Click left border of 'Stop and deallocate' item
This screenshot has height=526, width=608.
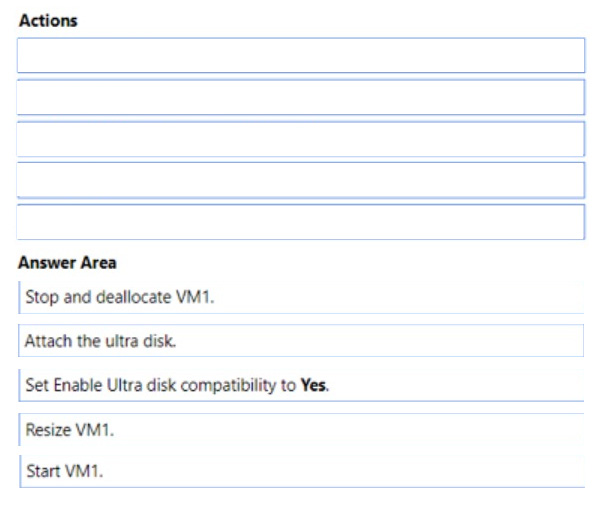[19, 298]
